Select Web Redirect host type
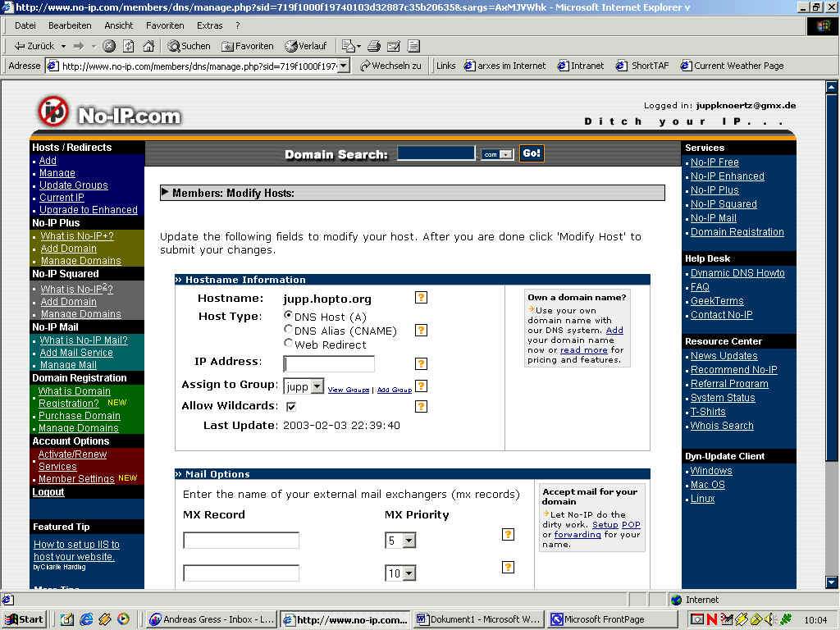840x630 pixels. [288, 344]
